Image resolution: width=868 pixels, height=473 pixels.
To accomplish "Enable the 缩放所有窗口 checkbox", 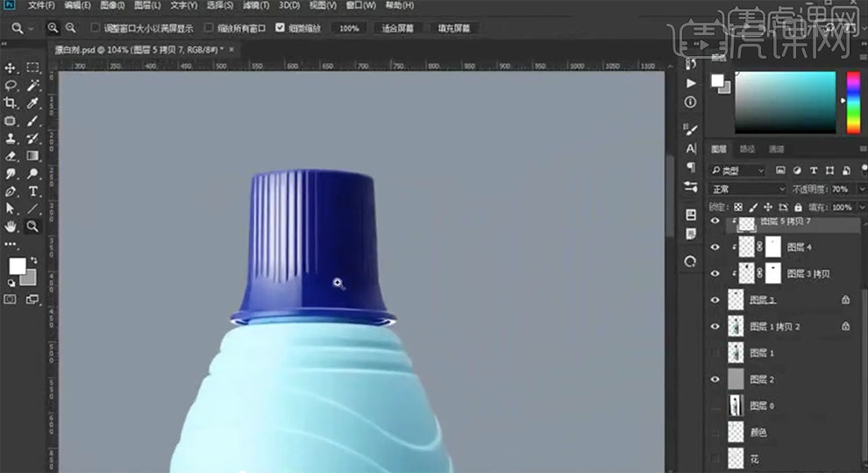I will coord(210,28).
